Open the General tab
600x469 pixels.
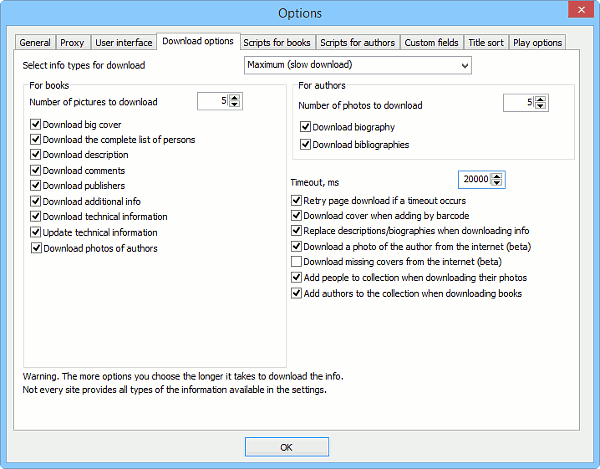(x=35, y=42)
